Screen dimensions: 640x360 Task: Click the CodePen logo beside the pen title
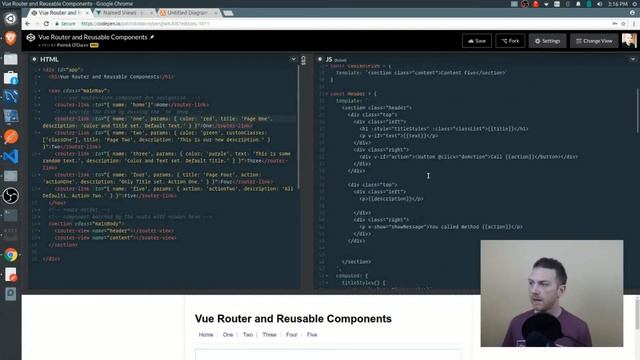pos(31,38)
